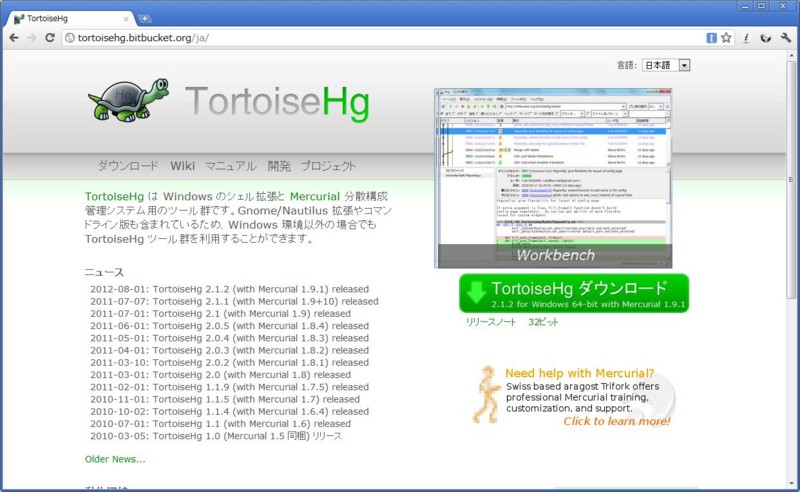The width and height of the screenshot is (800, 492).
Task: Open a new tab with the plus button
Action: (145, 18)
